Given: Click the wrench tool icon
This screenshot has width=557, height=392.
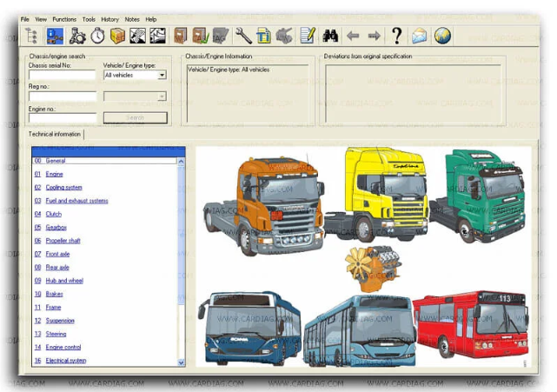Looking at the screenshot, I should (243, 36).
